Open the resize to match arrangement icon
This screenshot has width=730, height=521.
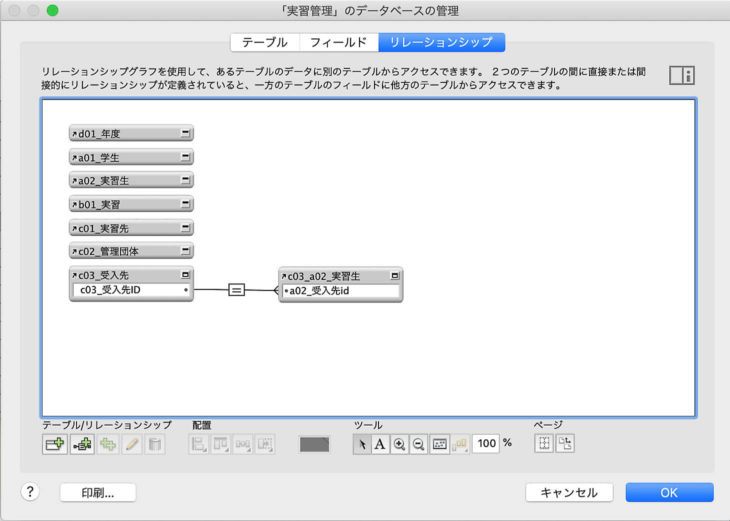tap(265, 444)
